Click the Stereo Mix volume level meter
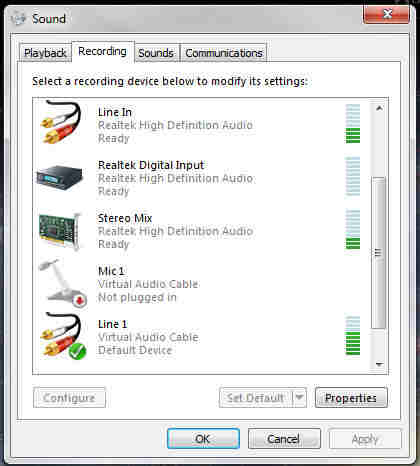420x466 pixels. click(x=353, y=230)
